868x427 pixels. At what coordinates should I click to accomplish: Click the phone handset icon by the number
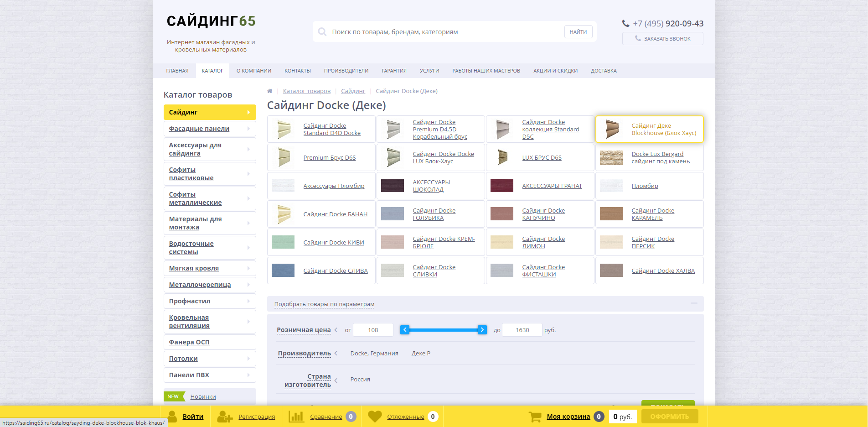click(625, 23)
